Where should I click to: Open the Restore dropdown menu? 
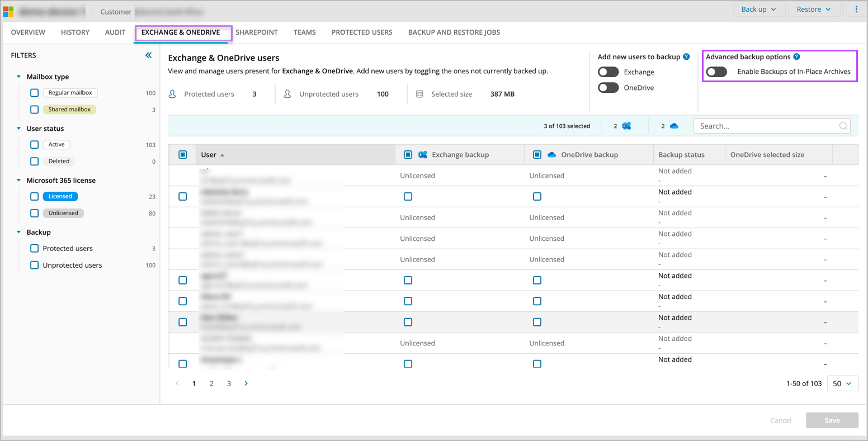click(x=814, y=10)
